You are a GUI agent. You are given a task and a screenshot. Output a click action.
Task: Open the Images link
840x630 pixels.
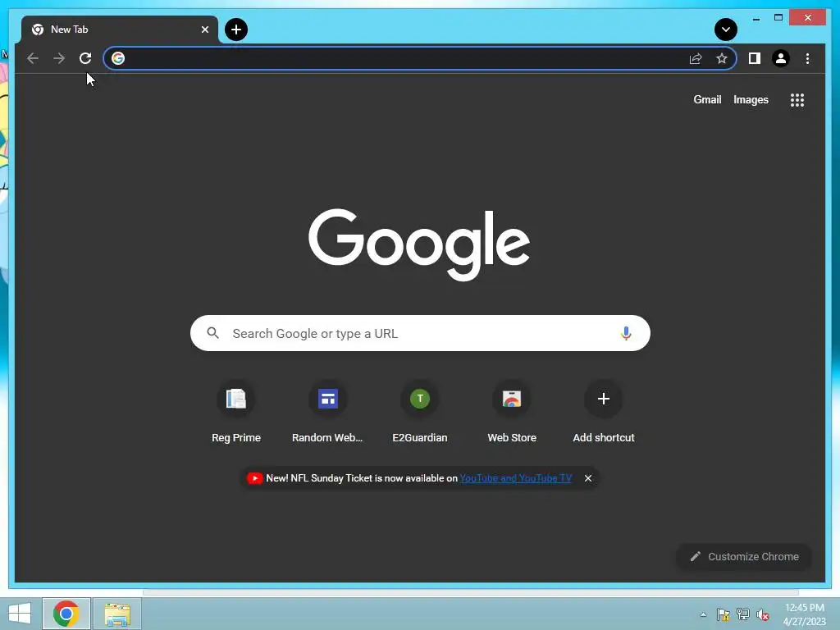[x=751, y=99]
